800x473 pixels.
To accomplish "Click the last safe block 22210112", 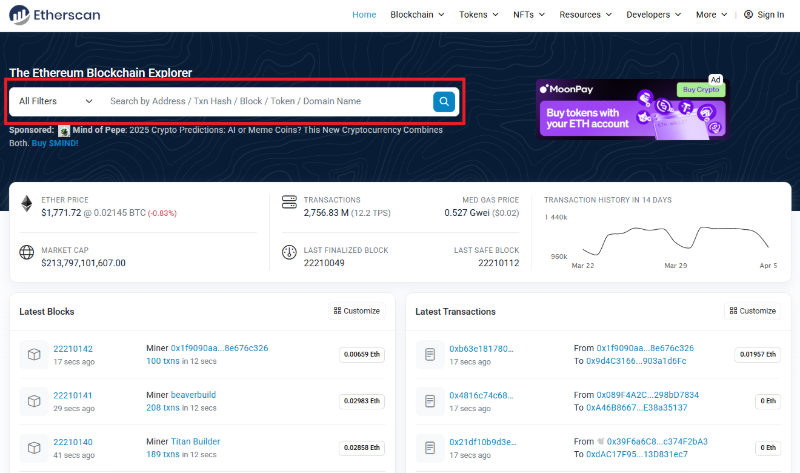I will tap(498, 263).
